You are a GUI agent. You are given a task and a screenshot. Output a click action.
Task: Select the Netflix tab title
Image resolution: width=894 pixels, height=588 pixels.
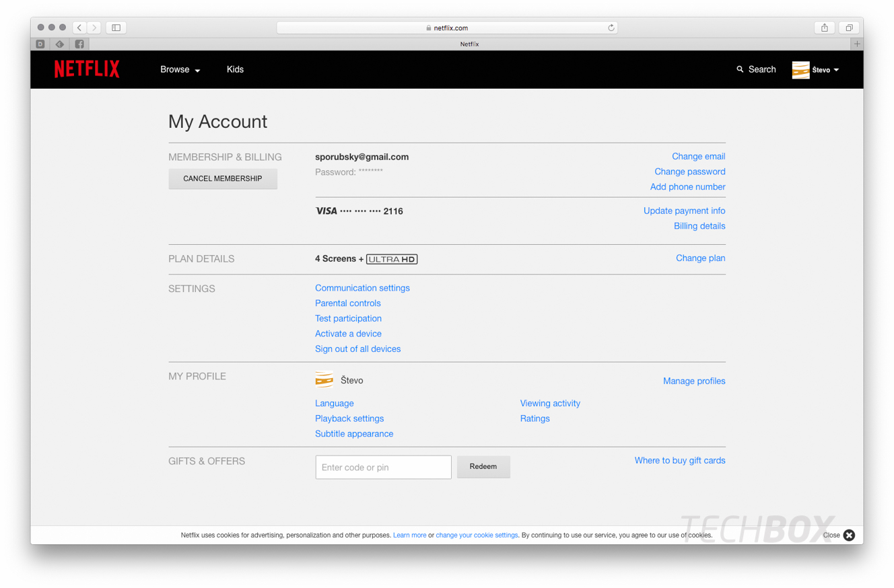click(469, 44)
